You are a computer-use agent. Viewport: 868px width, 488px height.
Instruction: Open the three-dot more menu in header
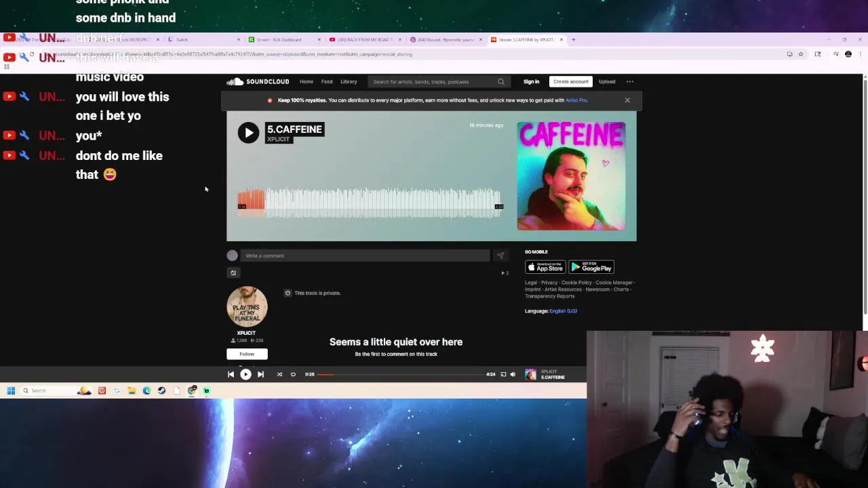point(629,81)
